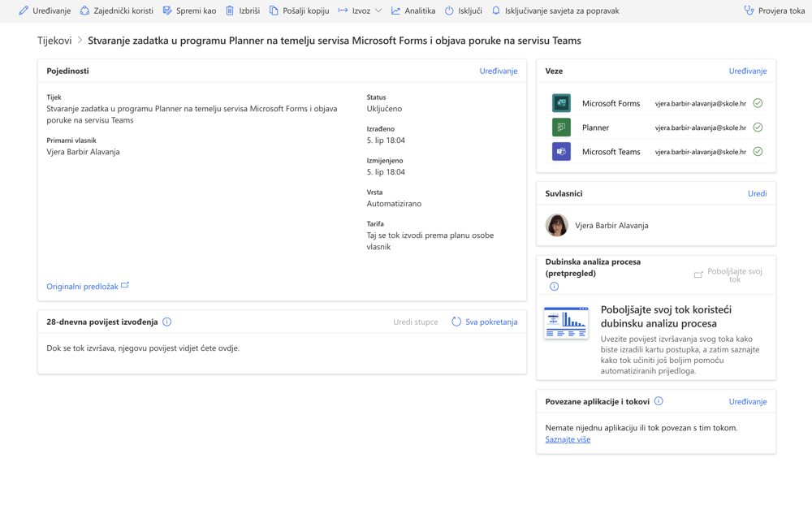Click the Planner connection icon

click(x=561, y=127)
